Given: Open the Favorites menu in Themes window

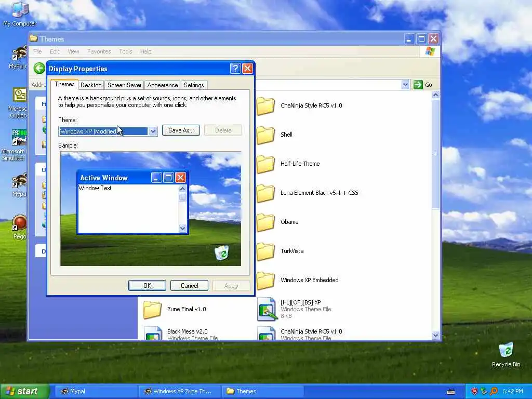Looking at the screenshot, I should tap(99, 51).
